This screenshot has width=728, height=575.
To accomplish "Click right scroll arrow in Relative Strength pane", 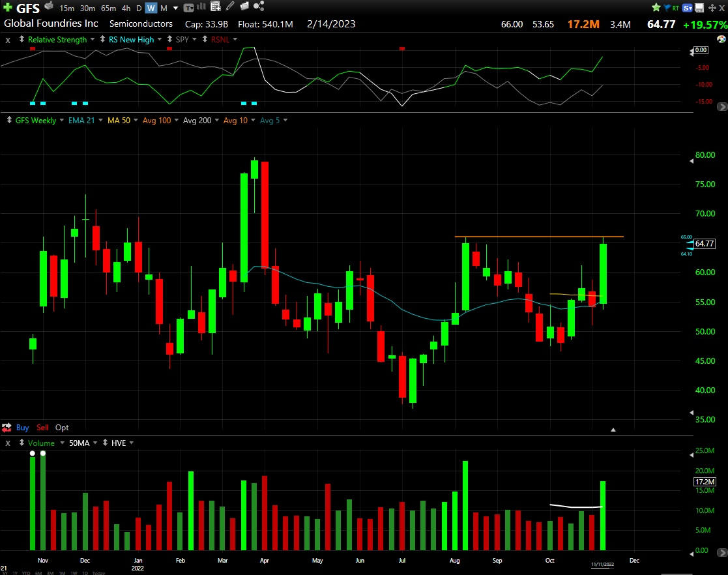I will click(722, 107).
